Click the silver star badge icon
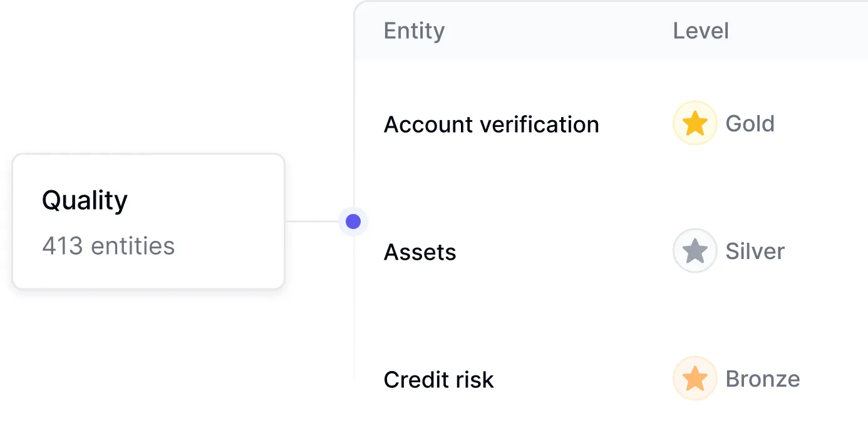The height and width of the screenshot is (443, 868). click(x=695, y=251)
